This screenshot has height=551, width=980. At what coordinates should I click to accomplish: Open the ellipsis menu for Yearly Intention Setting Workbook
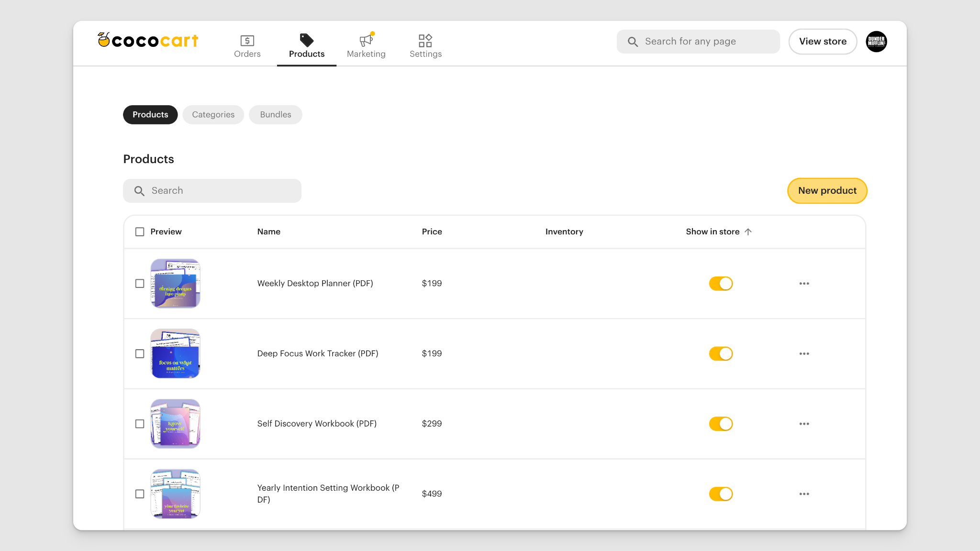(804, 494)
